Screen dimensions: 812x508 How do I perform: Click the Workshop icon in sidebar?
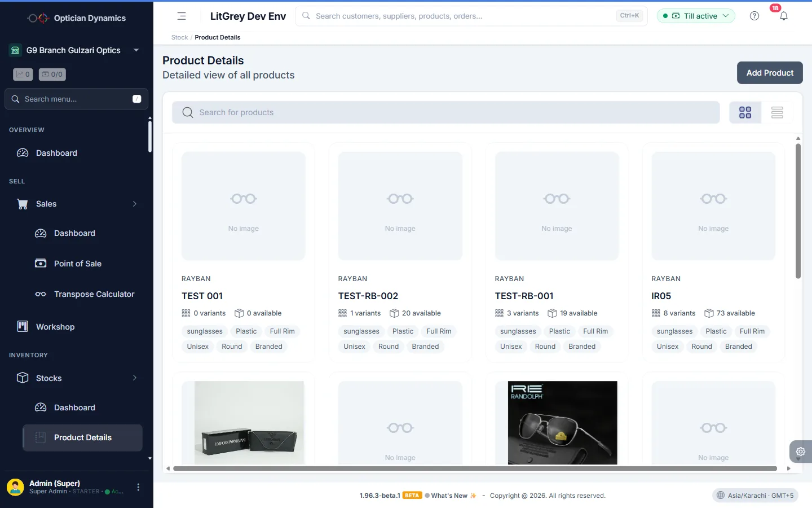tap(23, 326)
